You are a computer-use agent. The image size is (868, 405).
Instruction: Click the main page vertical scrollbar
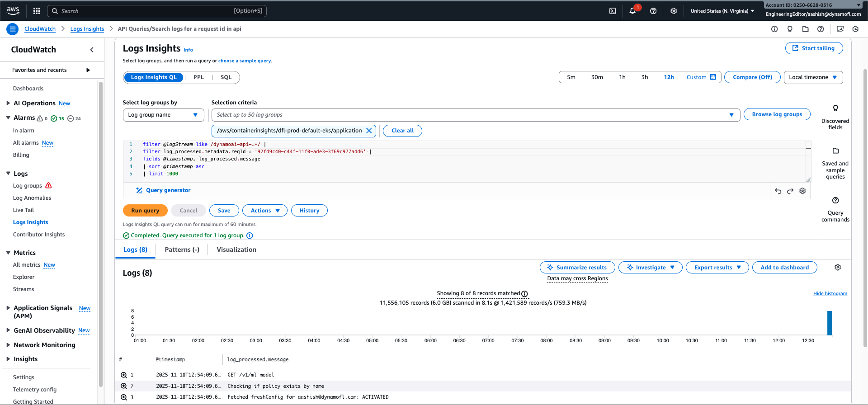(x=865, y=208)
